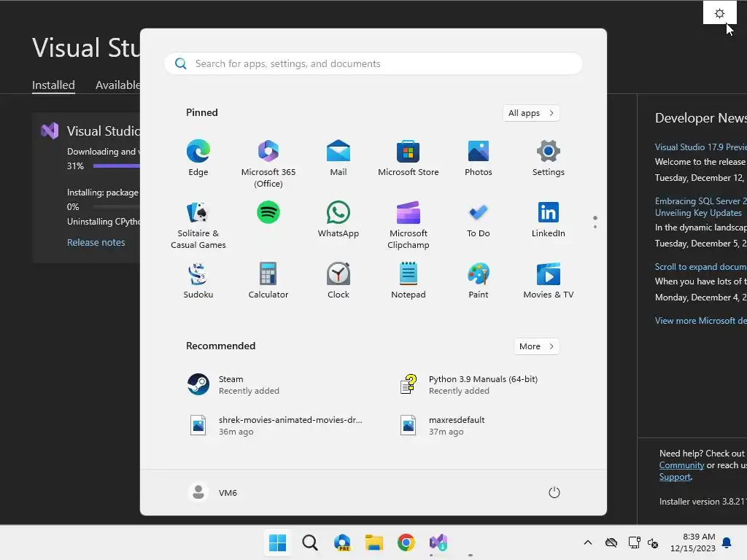Open the Calculator app
The image size is (747, 560).
(x=268, y=281)
